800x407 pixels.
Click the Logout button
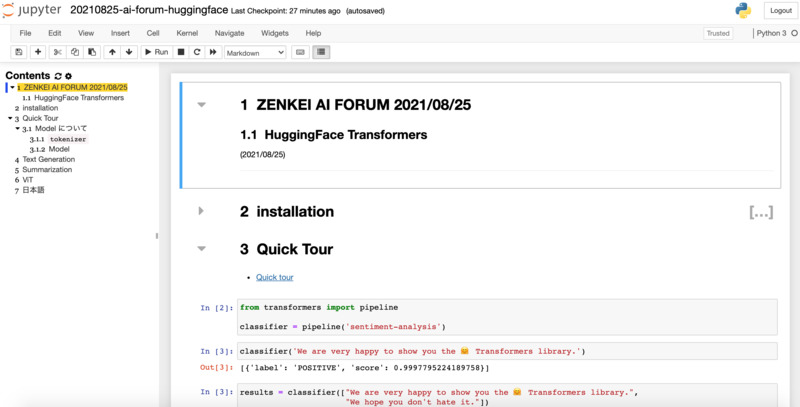click(780, 10)
